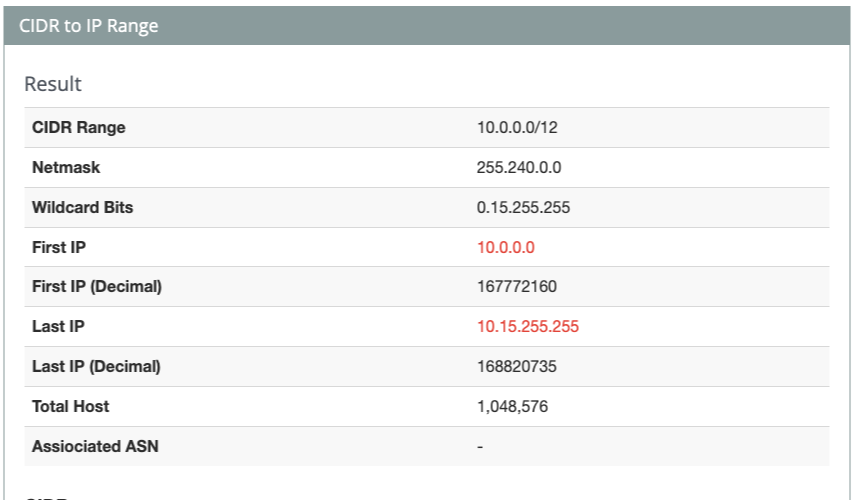Click the CIDR to IP Range panel header
The width and height of the screenshot is (853, 500).
point(89,26)
